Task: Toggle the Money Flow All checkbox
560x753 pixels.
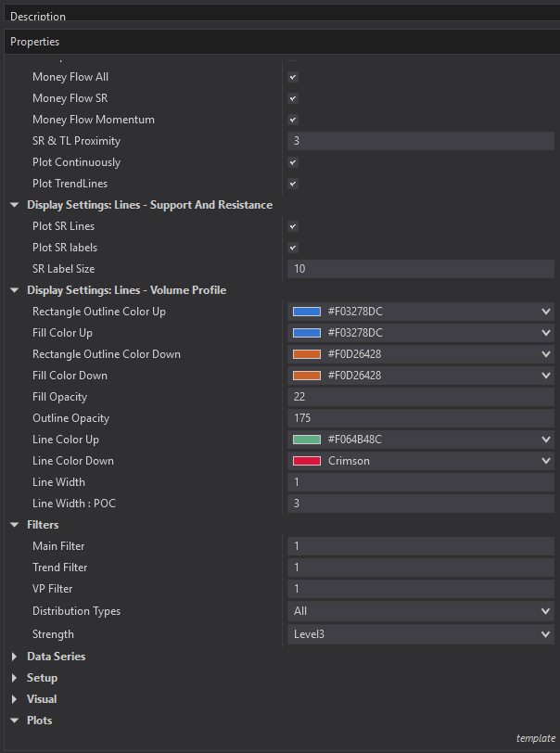Action: point(293,77)
